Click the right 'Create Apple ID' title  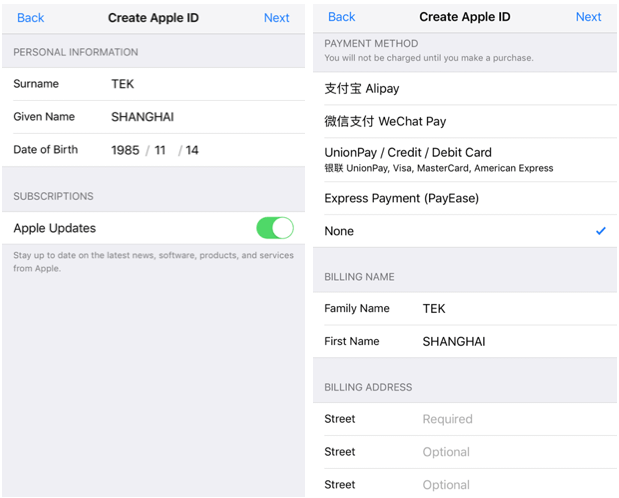tap(465, 17)
